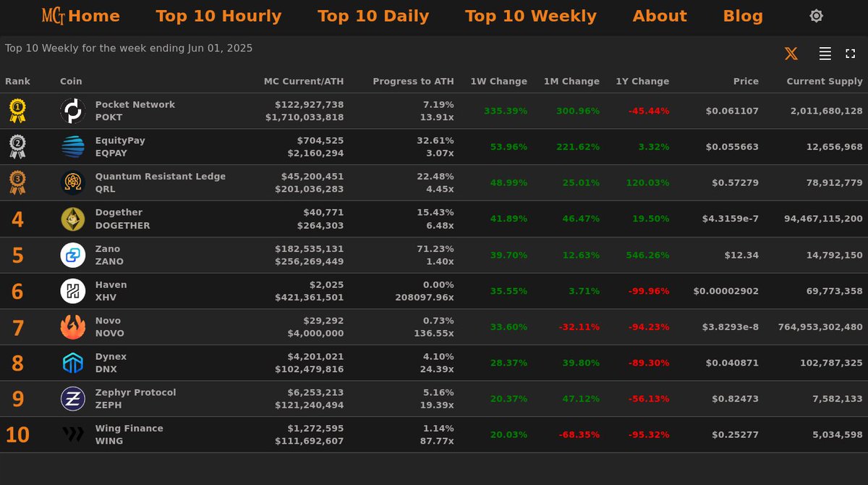Click the silver second-place medal
Viewport: 868px width, 485px height.
(17, 147)
